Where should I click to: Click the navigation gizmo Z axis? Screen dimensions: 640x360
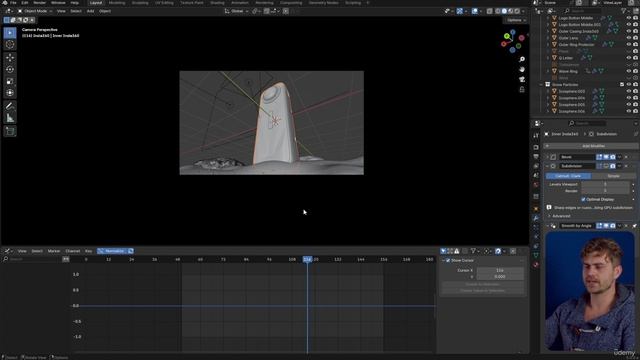(x=513, y=32)
